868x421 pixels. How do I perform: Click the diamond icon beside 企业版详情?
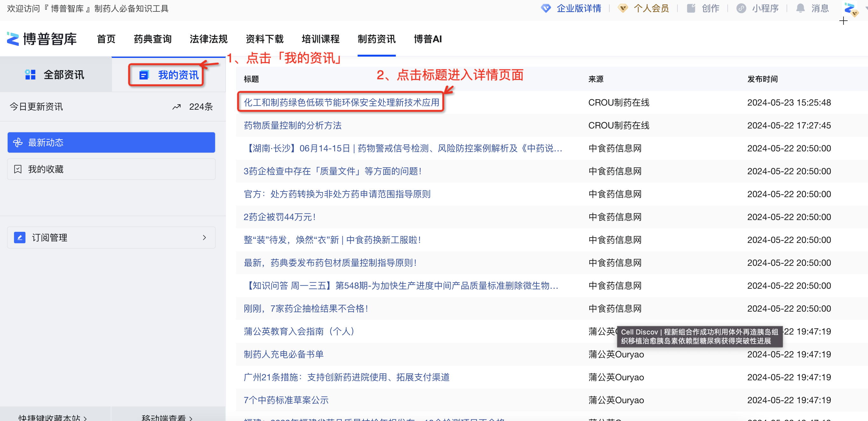546,8
